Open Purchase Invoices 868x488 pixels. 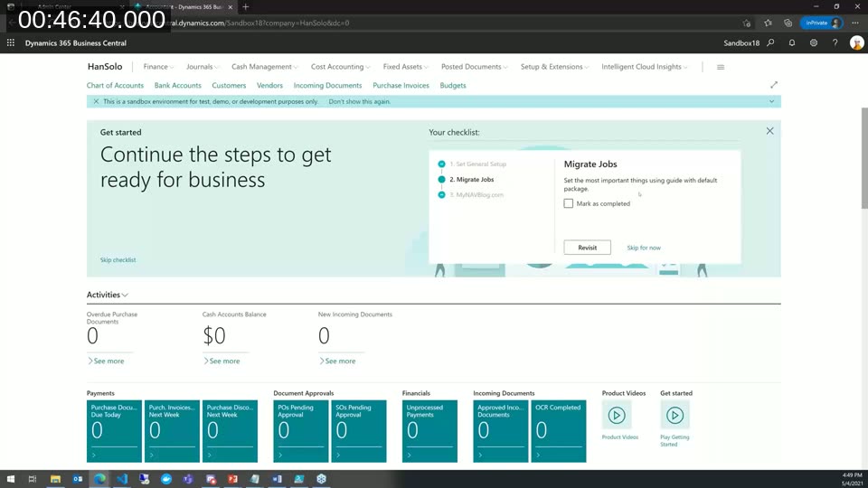click(401, 85)
